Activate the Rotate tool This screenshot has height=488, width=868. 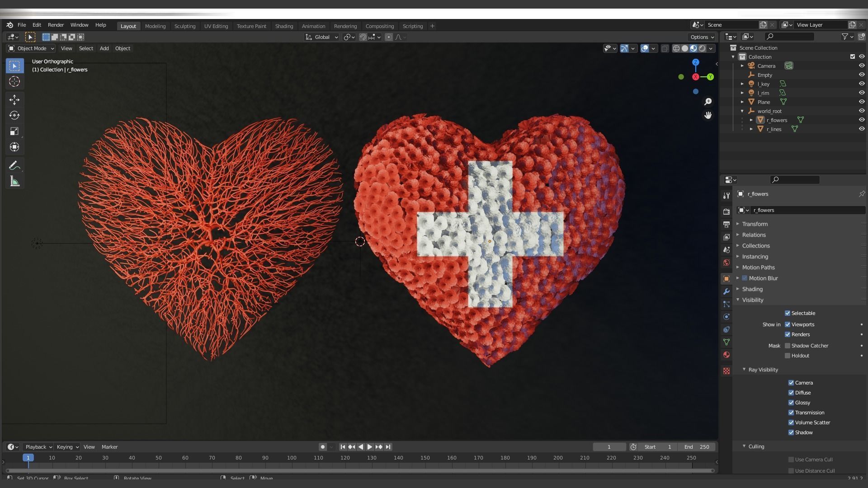click(x=14, y=115)
